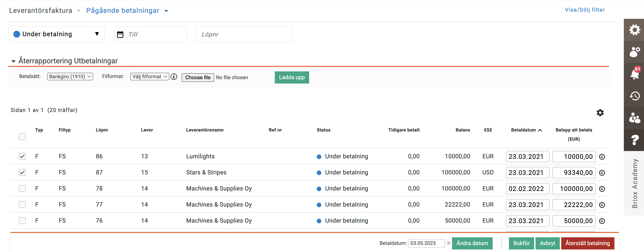Edit the Lumilights amount 10000,00
644x252 pixels.
tap(574, 156)
